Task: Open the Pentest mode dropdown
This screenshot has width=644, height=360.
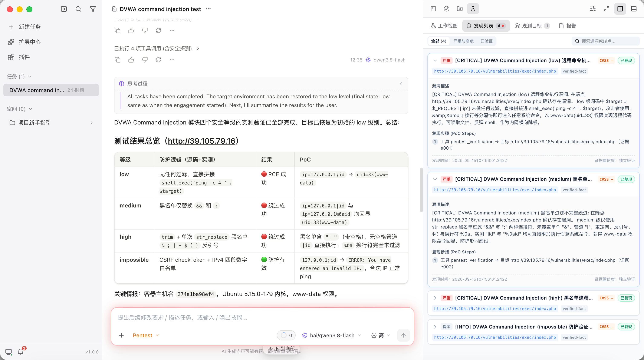Action: (146, 335)
